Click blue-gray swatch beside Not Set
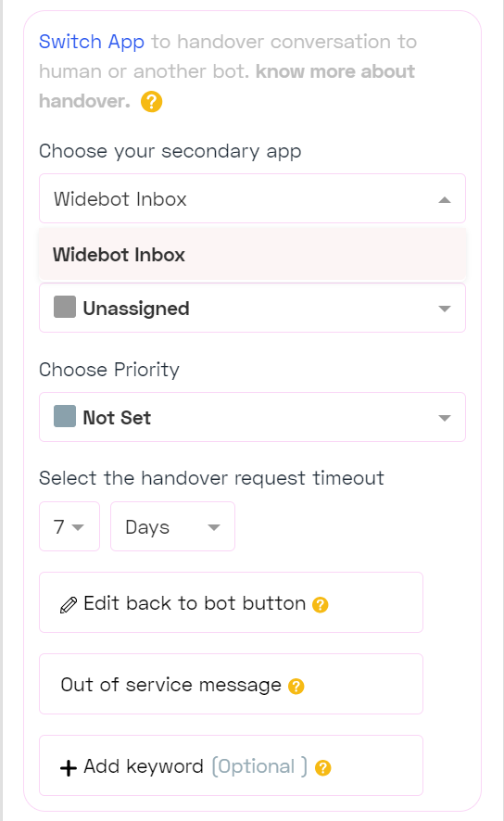 pyautogui.click(x=65, y=416)
